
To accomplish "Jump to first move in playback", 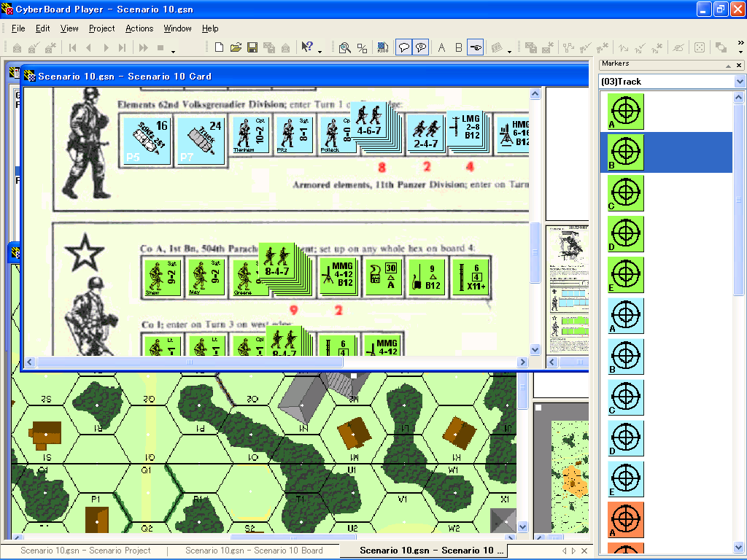I will [72, 47].
